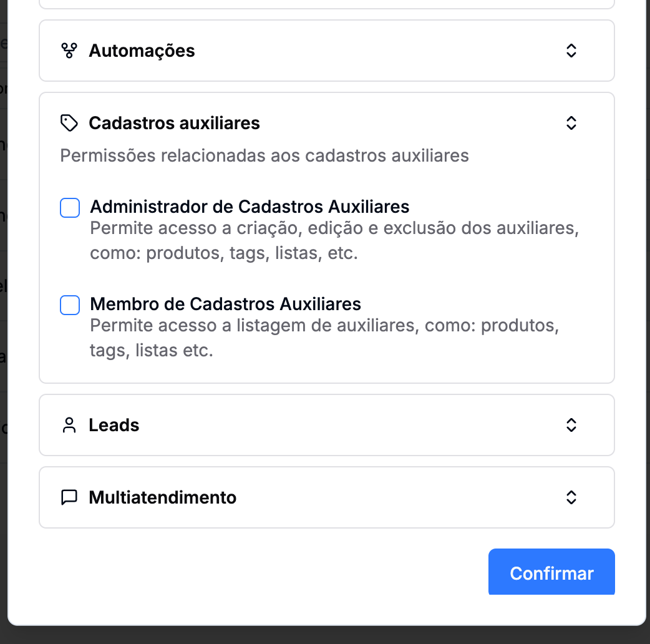Select the Automações section header title
Image resolution: width=650 pixels, height=644 pixels.
point(142,51)
